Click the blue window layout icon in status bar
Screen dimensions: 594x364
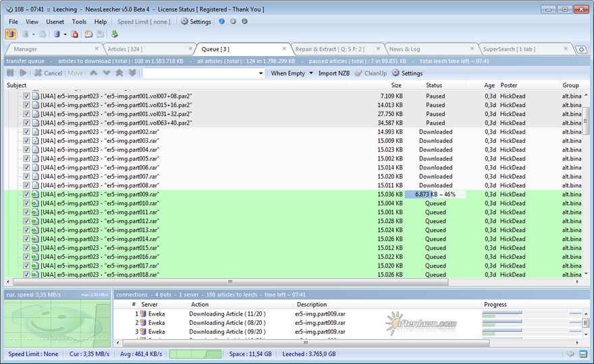583,354
